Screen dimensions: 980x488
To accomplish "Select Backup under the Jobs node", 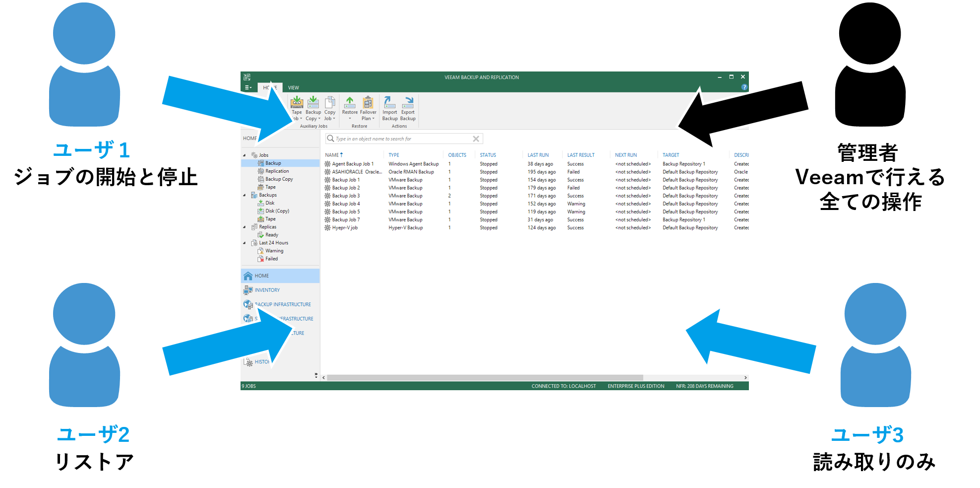I will [x=273, y=163].
